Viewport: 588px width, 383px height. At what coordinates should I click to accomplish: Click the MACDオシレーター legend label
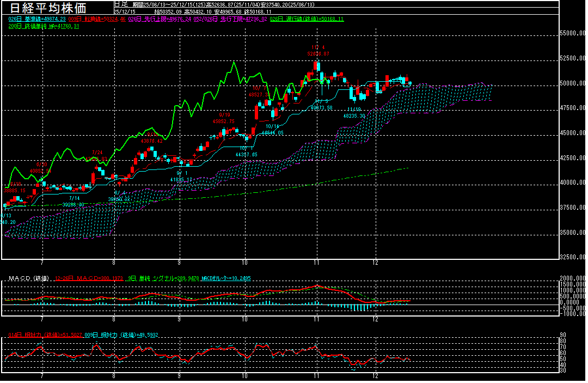[226, 278]
